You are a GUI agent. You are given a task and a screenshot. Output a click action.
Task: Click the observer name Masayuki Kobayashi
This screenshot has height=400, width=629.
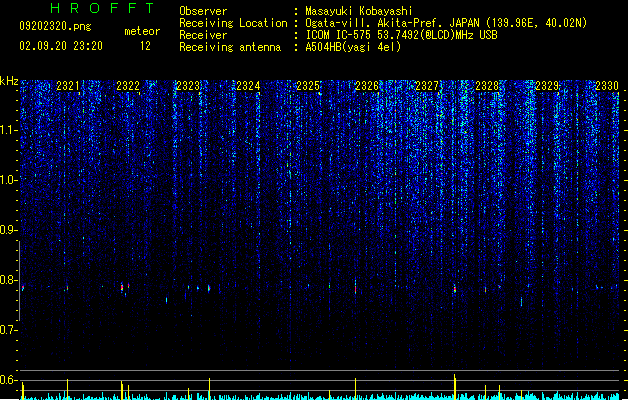point(359,11)
